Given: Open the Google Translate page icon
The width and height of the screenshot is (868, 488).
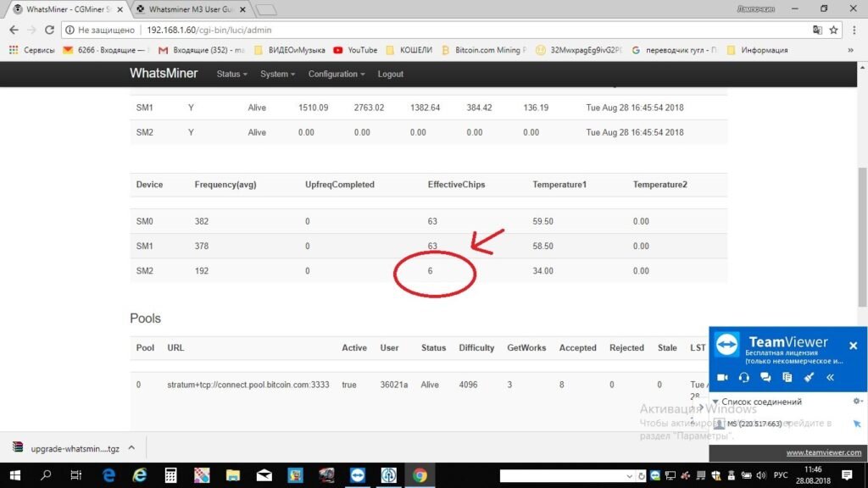Looking at the screenshot, I should 817,30.
